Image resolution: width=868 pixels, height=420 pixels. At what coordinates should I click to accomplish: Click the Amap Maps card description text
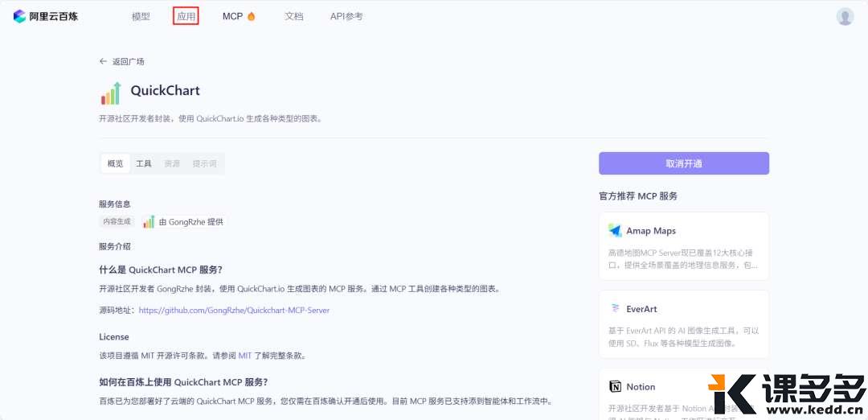pyautogui.click(x=683, y=259)
